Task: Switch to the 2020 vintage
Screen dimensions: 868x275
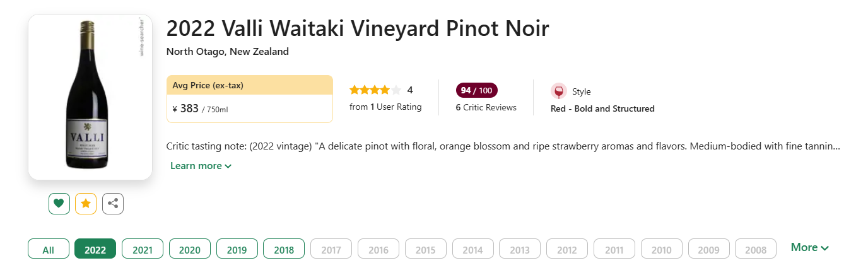Action: pos(189,249)
